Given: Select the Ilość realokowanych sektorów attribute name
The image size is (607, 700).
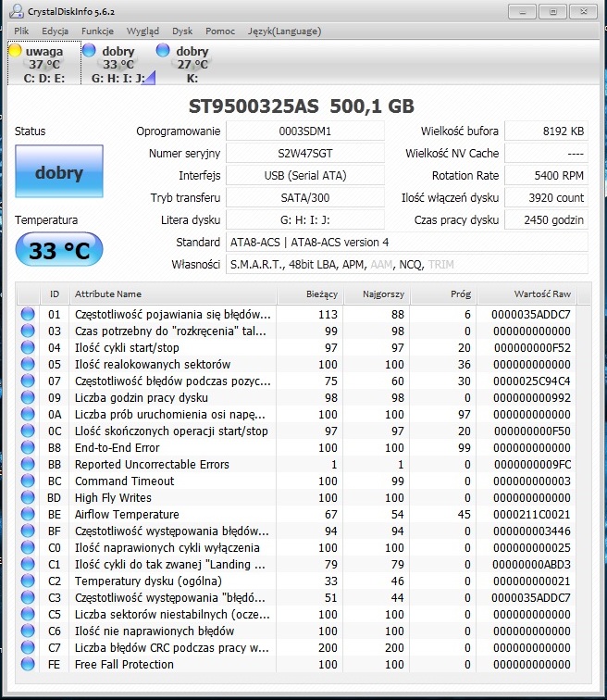Looking at the screenshot, I should coord(153,364).
